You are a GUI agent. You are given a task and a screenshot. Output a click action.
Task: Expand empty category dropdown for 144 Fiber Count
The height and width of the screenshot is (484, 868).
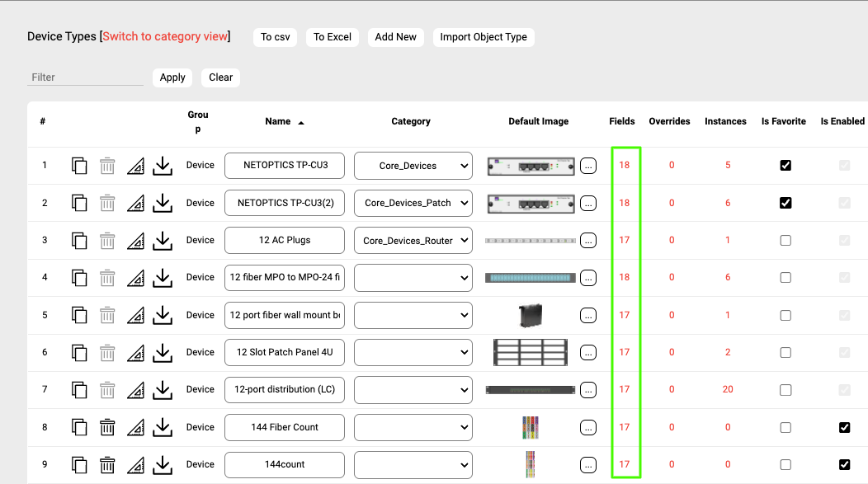[413, 427]
